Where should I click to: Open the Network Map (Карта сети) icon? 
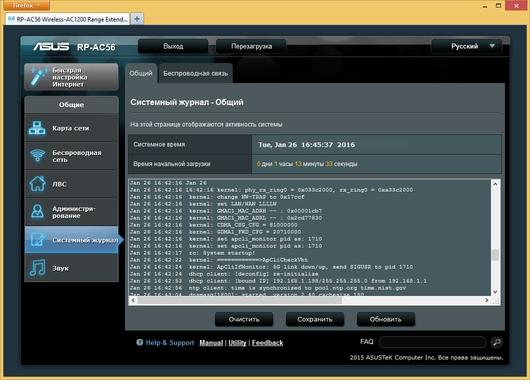coord(37,128)
